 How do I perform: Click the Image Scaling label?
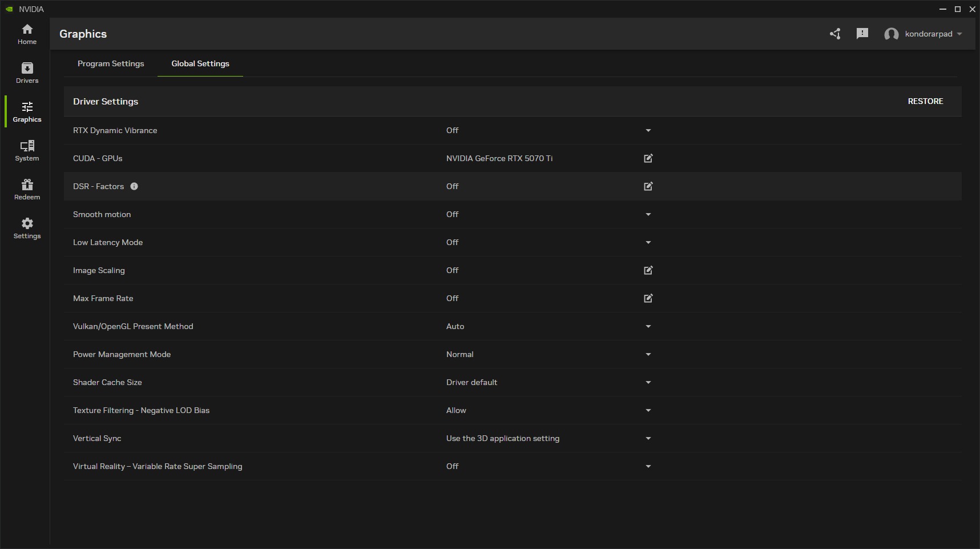click(99, 270)
